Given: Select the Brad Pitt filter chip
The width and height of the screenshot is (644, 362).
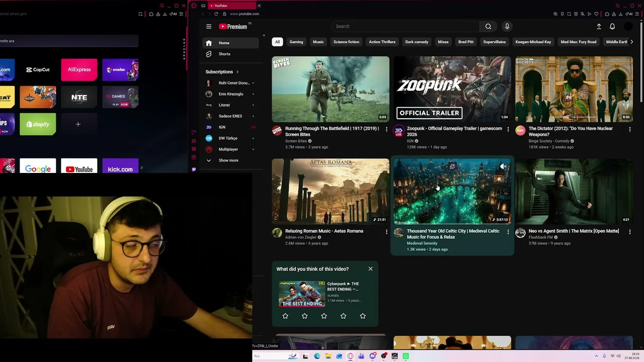Looking at the screenshot, I should point(466,42).
